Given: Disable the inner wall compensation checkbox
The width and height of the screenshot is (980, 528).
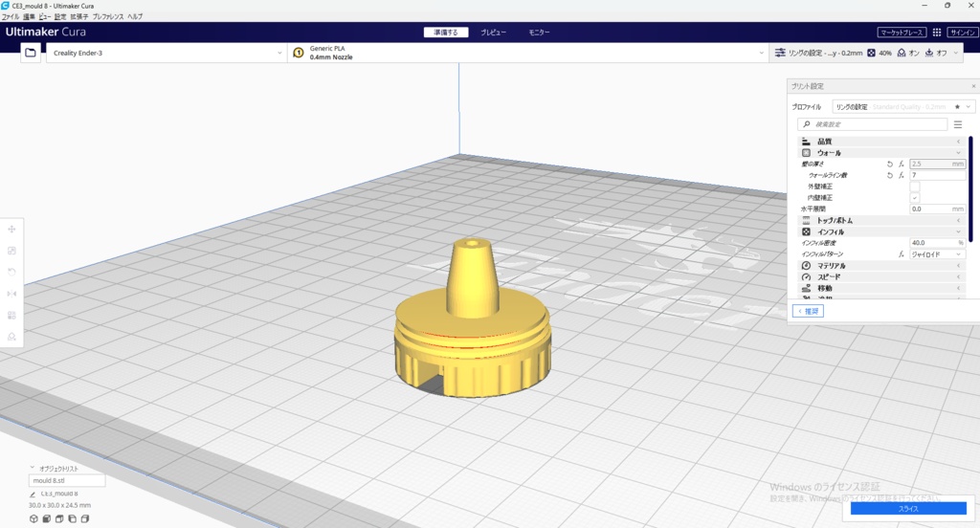Looking at the screenshot, I should click(914, 197).
